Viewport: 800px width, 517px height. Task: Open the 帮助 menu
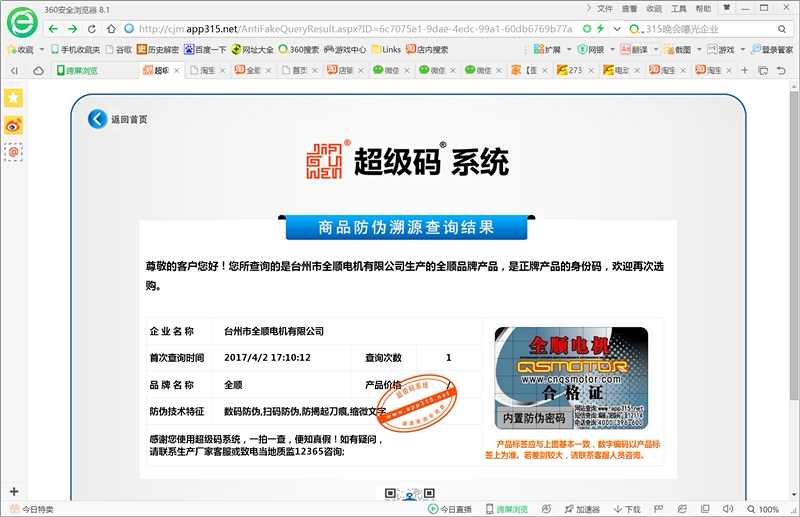[703, 8]
